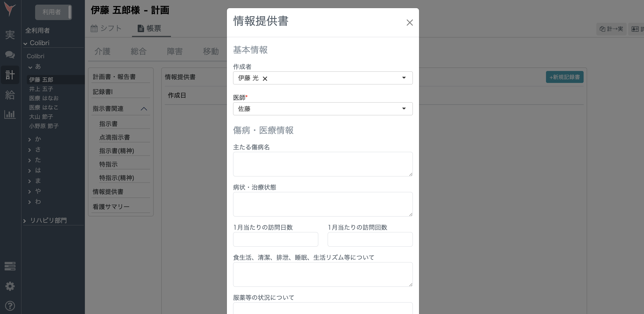Select the 実 navigation icon in the sidebar
Screen dimensions: 644x314
10,35
